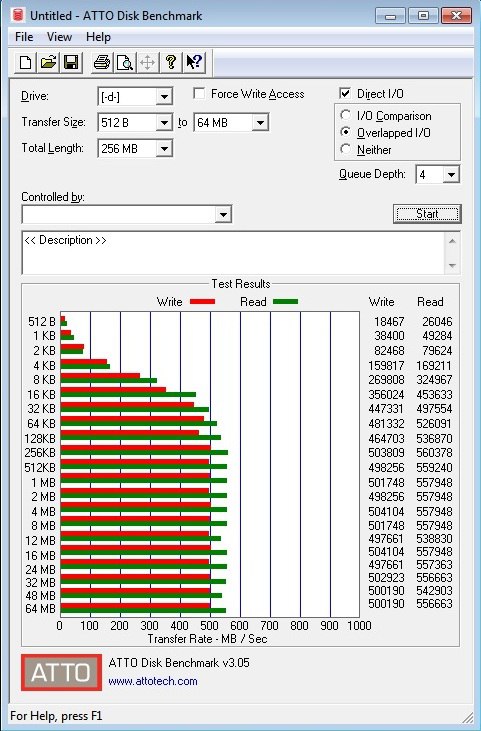
Task: Open a saved benchmark with the folder icon
Action: [48, 62]
